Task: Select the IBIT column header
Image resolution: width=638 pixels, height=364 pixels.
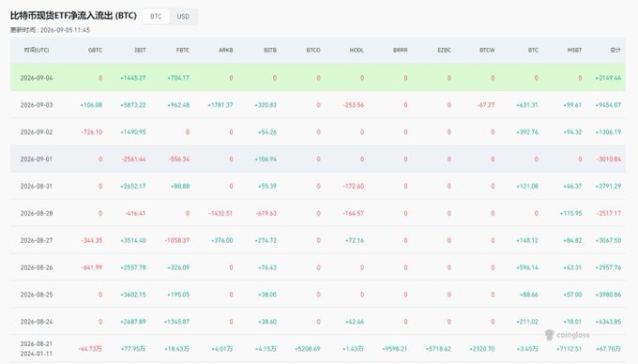Action: coord(140,50)
